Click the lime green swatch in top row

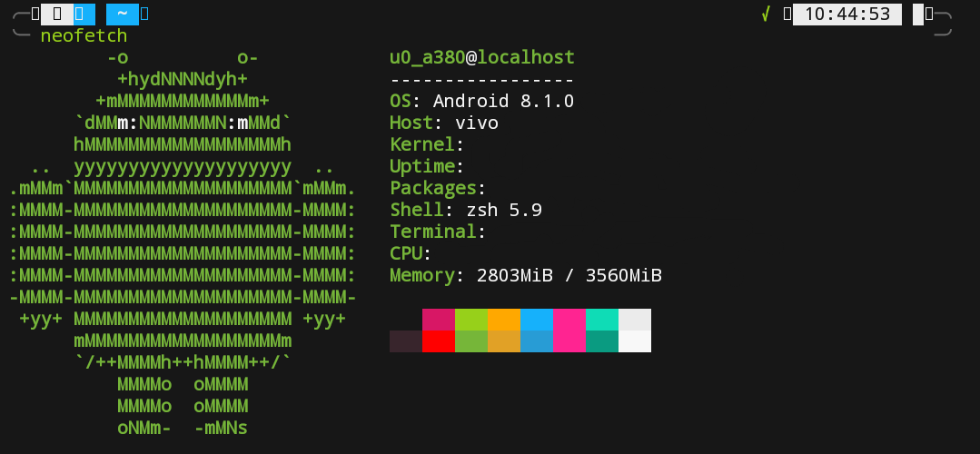471,320
